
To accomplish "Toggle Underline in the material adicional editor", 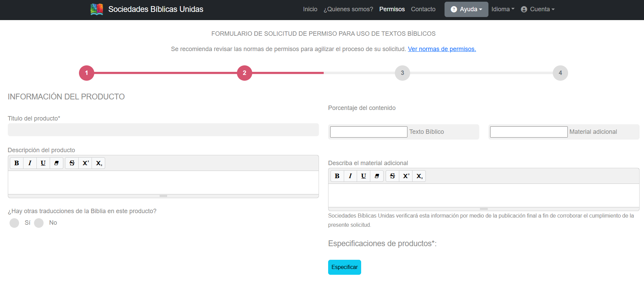I will (364, 176).
